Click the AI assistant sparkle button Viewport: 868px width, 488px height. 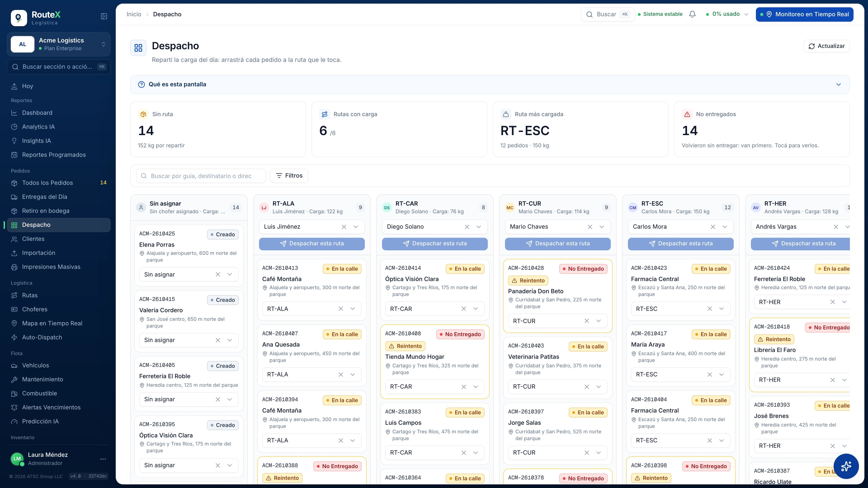click(x=846, y=466)
